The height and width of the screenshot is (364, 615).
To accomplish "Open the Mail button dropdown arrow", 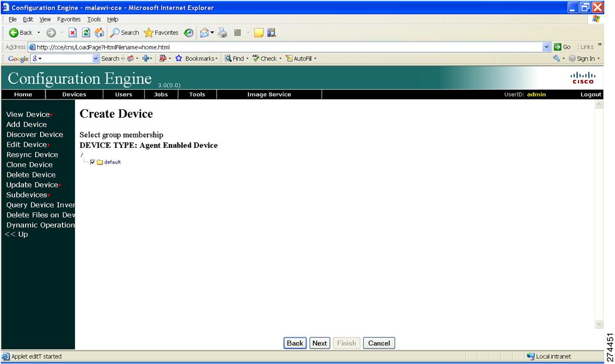I will pyautogui.click(x=212, y=32).
